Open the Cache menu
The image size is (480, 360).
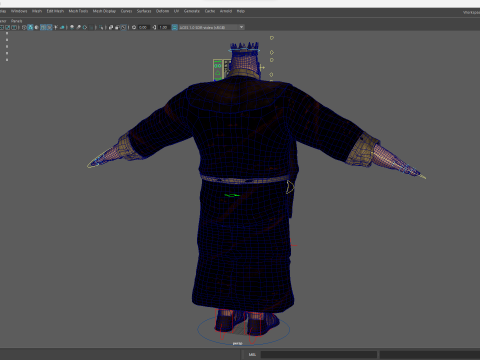(210, 11)
